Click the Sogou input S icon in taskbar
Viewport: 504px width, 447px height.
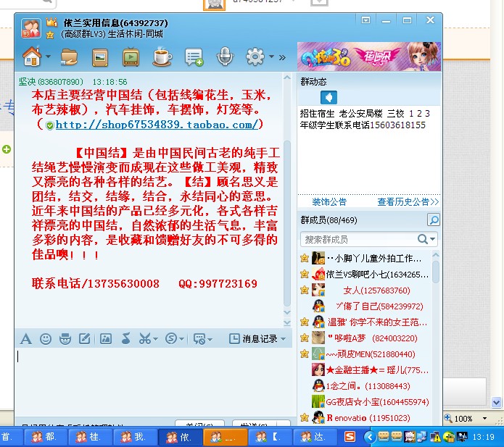click(350, 437)
